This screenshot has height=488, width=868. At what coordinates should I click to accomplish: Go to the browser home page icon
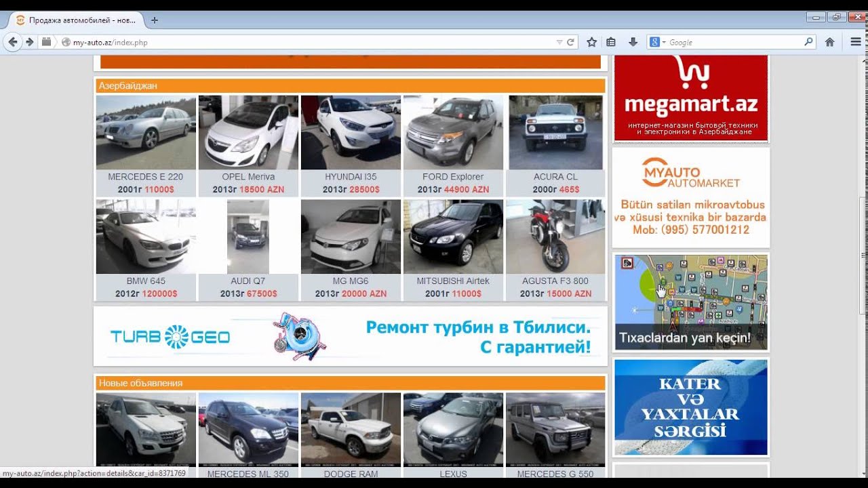829,42
